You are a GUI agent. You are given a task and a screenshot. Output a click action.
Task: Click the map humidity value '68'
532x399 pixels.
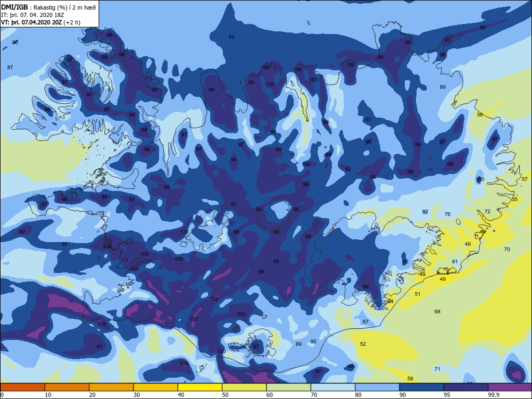tap(437, 311)
